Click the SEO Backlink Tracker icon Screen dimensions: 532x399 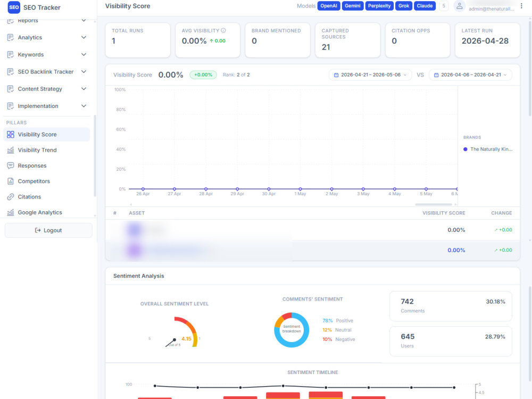[11, 72]
